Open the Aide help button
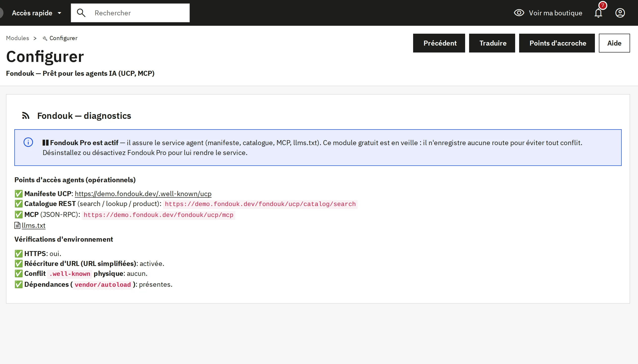Image resolution: width=638 pixels, height=364 pixels. click(614, 43)
